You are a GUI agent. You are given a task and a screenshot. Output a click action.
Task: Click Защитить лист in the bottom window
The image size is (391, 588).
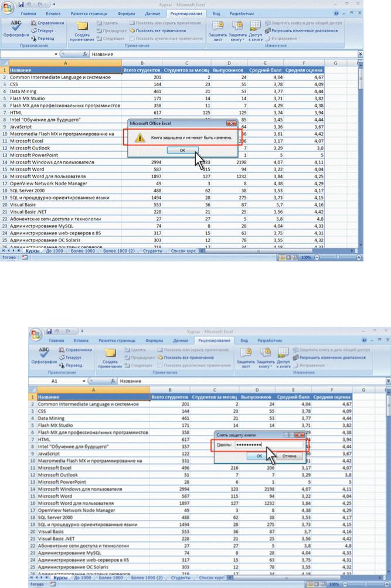point(246,358)
